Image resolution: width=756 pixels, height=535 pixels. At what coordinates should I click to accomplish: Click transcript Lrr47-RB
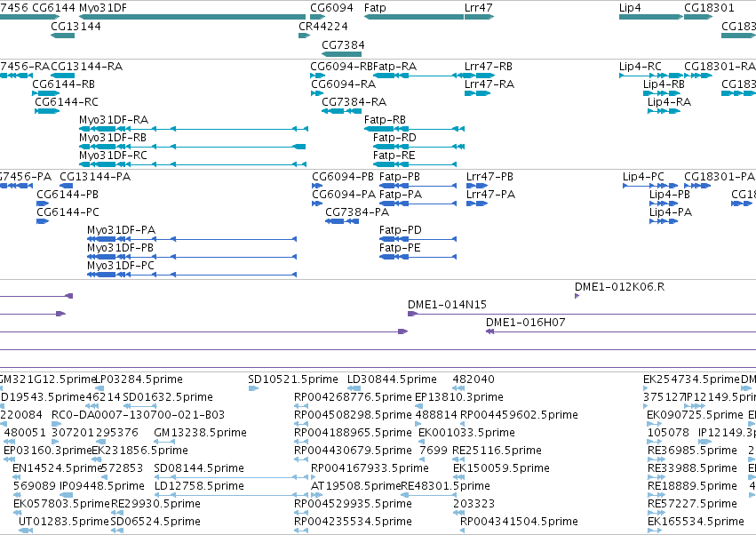pos(480,76)
